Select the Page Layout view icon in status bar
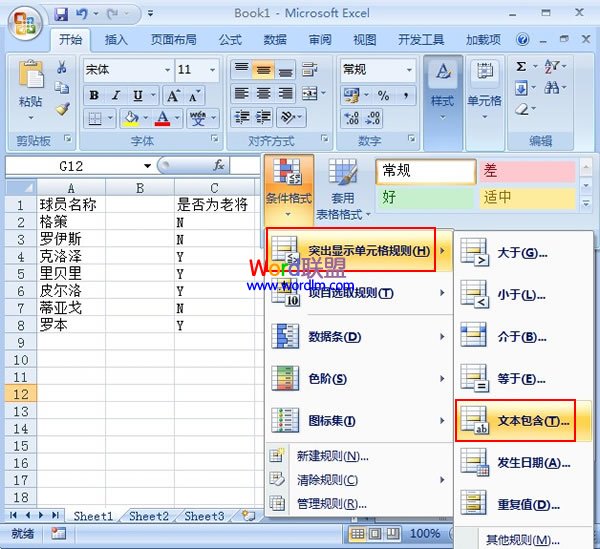This screenshot has width=600, height=549. click(375, 533)
